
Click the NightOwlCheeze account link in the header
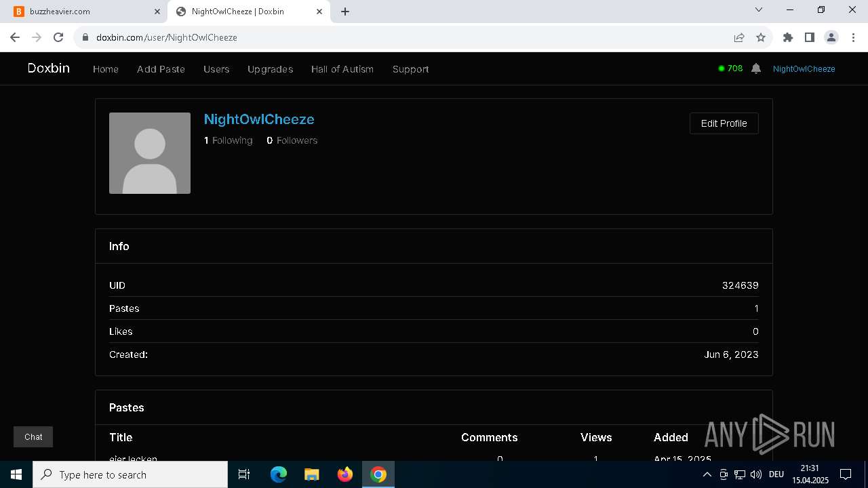click(x=804, y=68)
